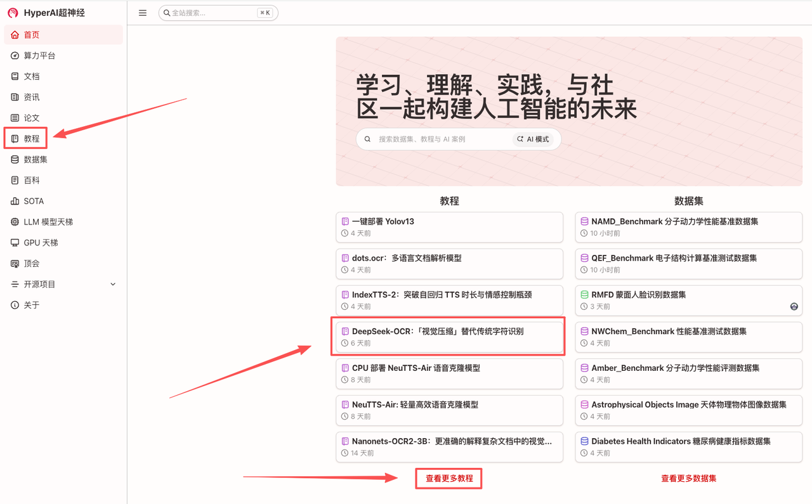Click the 全站搜索 search input field
This screenshot has height=504, width=812.
[x=209, y=12]
